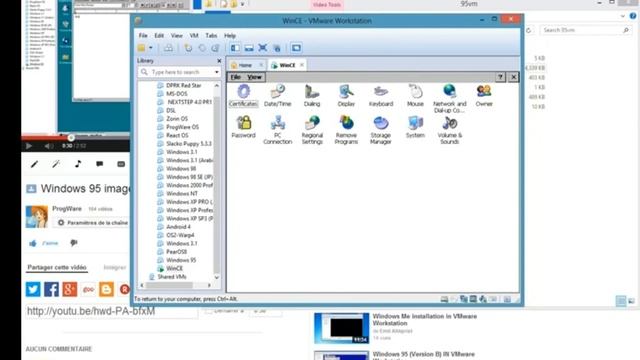Close the Library panel
Viewport: 640px width, 360px height.
coord(219,61)
